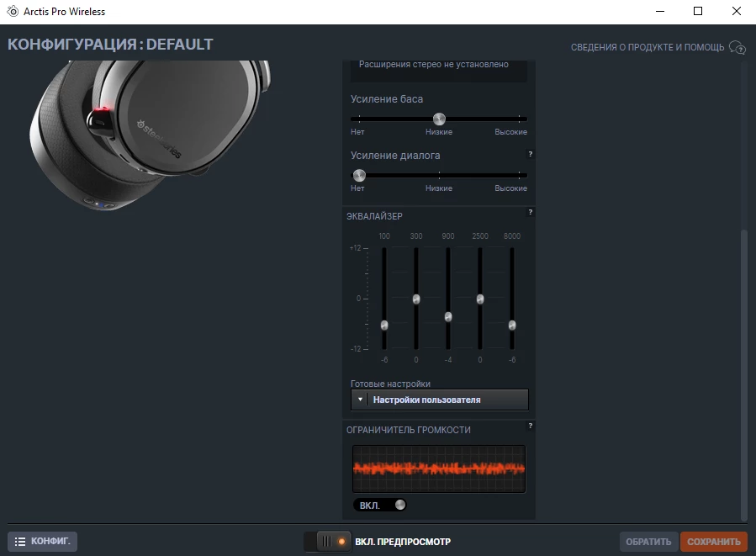Click the Нет label under Усиление баса
The width and height of the screenshot is (756, 556).
[357, 132]
